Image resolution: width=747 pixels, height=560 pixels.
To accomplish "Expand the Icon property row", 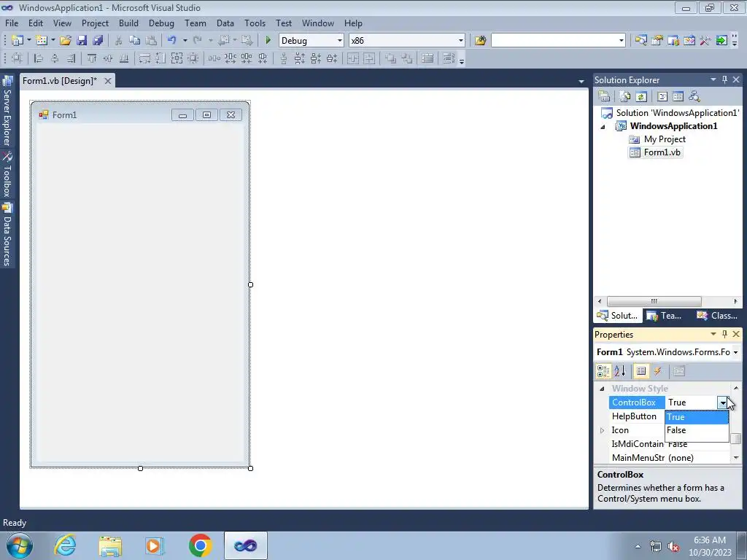I will (x=602, y=430).
